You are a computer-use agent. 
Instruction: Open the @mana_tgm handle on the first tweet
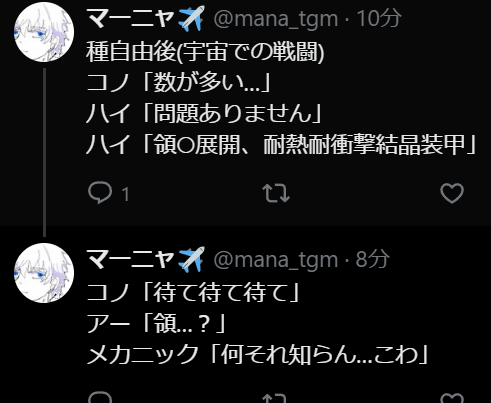276,19
